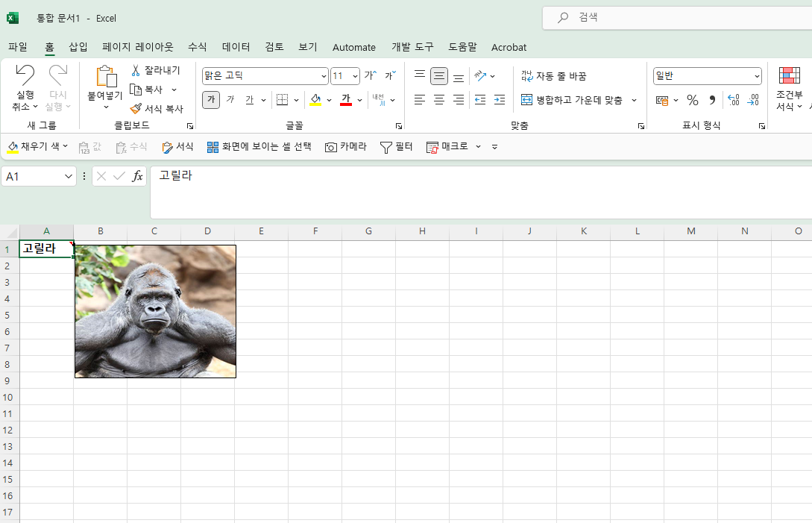The image size is (812, 523).
Task: Toggle the 필터 filter
Action: [x=396, y=147]
